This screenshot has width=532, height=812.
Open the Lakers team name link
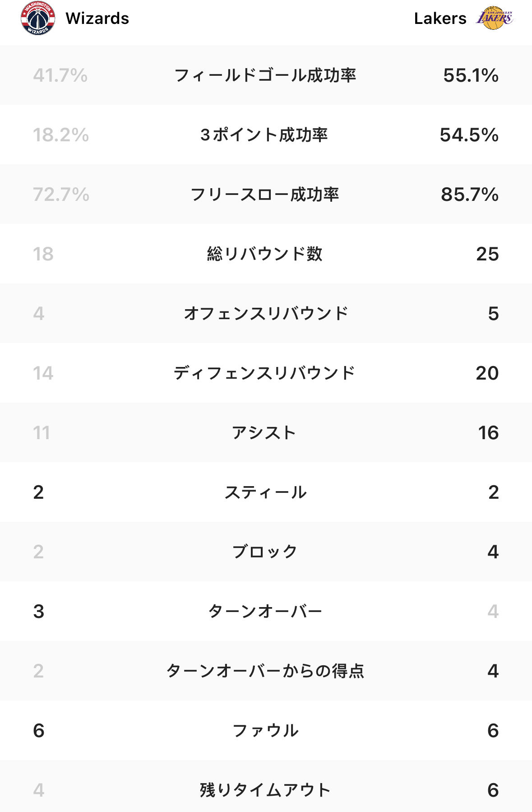[440, 19]
